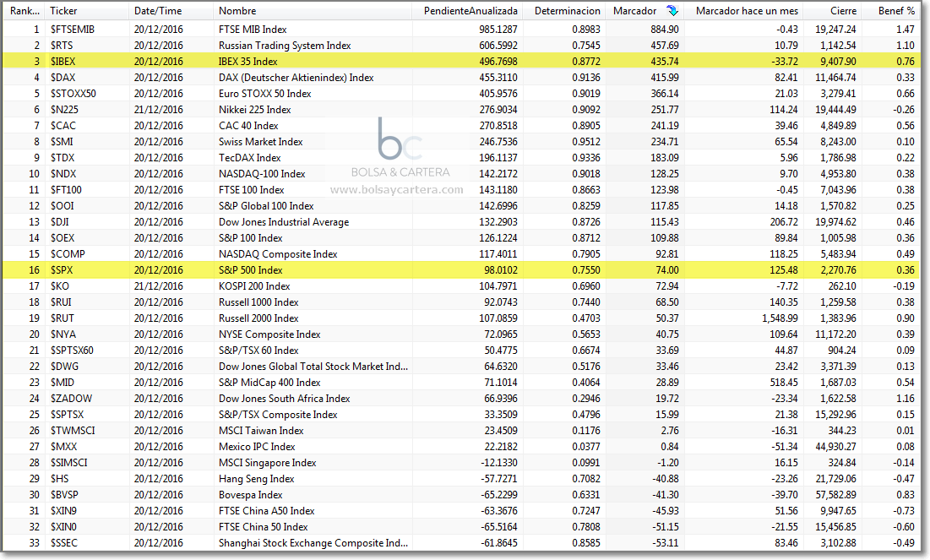Image resolution: width=930 pixels, height=560 pixels.
Task: Select NASDAQ Composite Index name
Action: click(278, 253)
